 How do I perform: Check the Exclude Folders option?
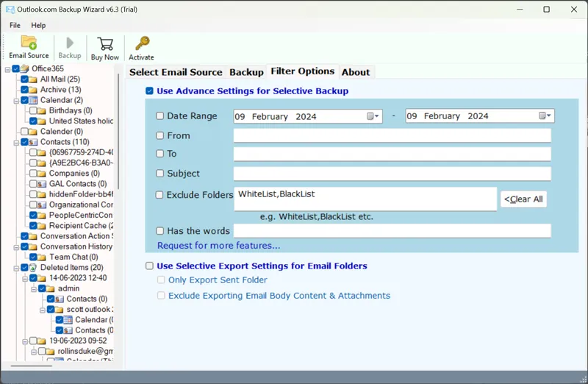[x=160, y=196]
